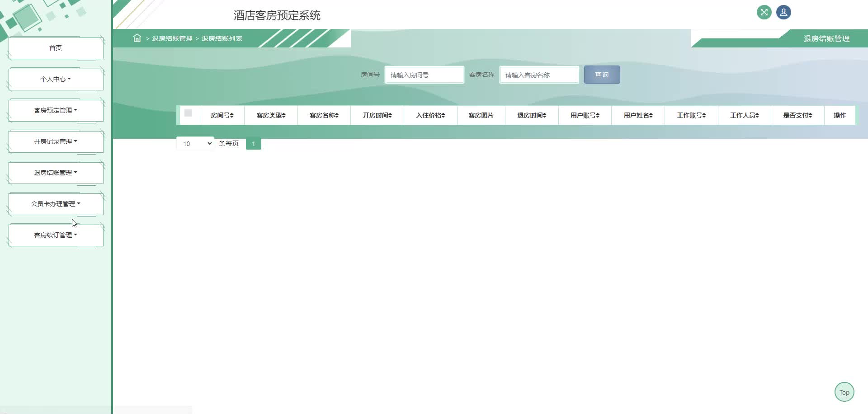Click the home icon in the breadcrumb
The width and height of the screenshot is (868, 414).
coord(137,38)
